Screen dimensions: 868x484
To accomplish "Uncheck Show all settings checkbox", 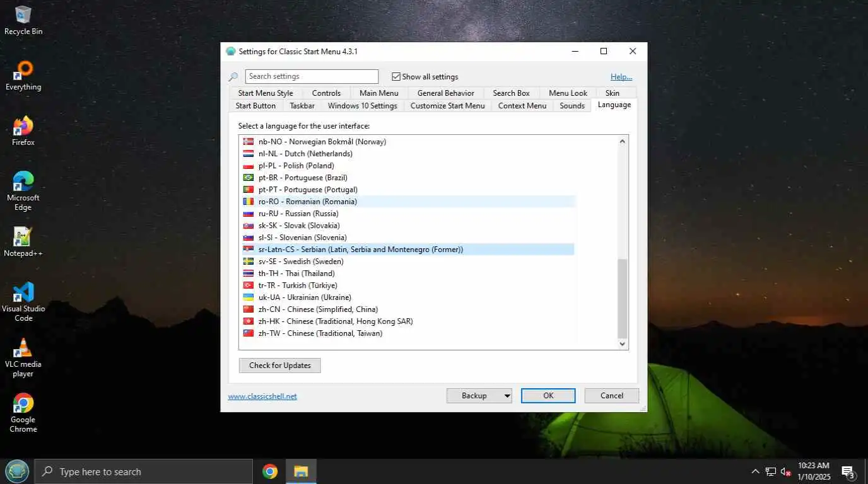I will point(396,77).
